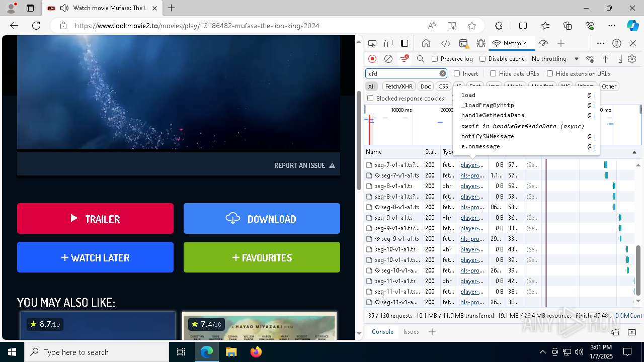Viewport: 644px width, 362px height.
Task: Open Edge Copilot icon
Action: 632,26
